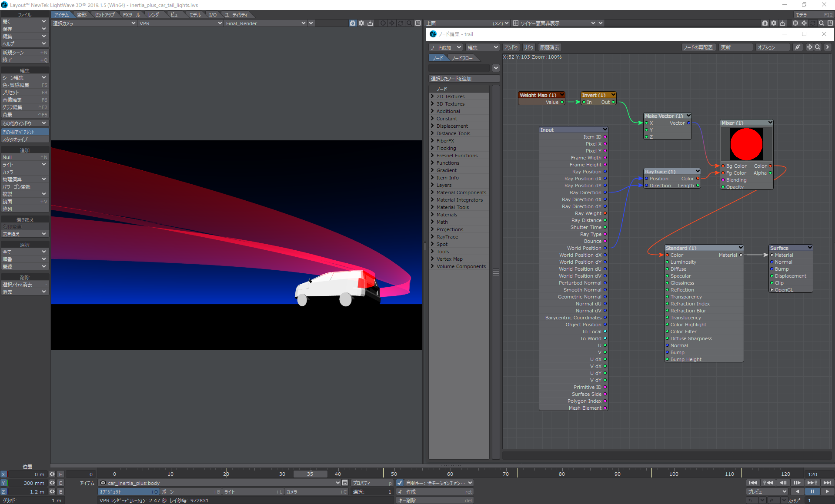This screenshot has width=835, height=504.
Task: Click the red color swatch in Mixer node
Action: click(747, 144)
